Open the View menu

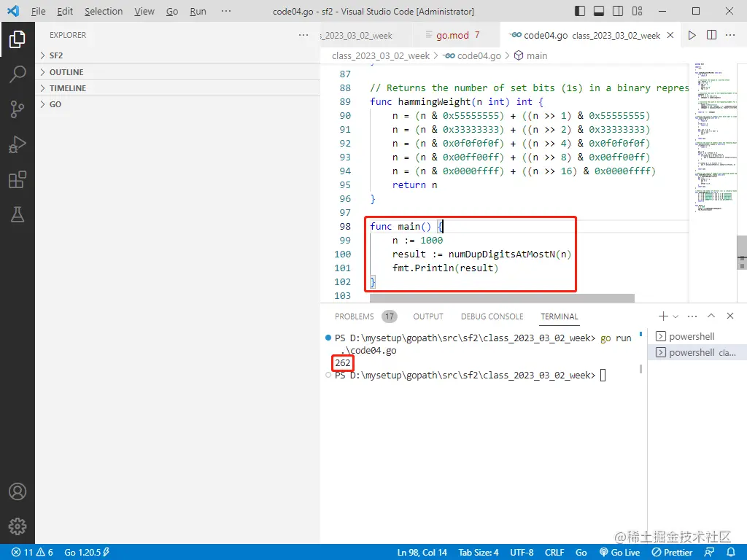pyautogui.click(x=144, y=11)
